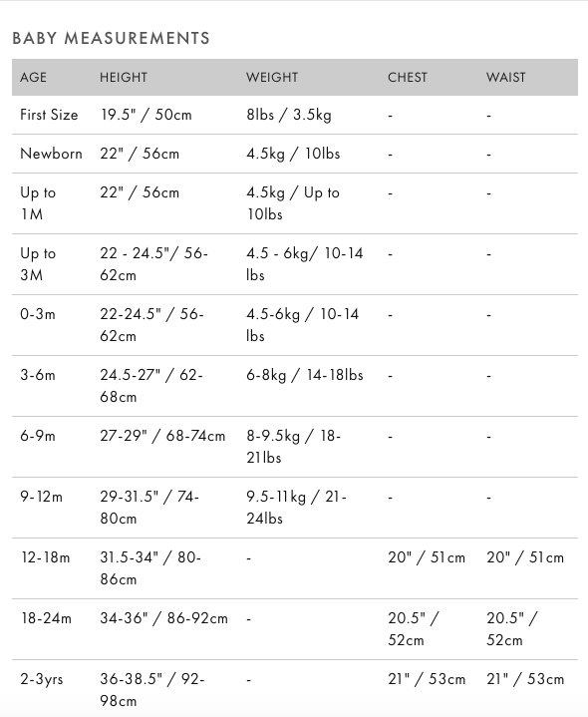Image resolution: width=588 pixels, height=717 pixels.
Task: Click the HEIGHT column header
Action: 124,77
